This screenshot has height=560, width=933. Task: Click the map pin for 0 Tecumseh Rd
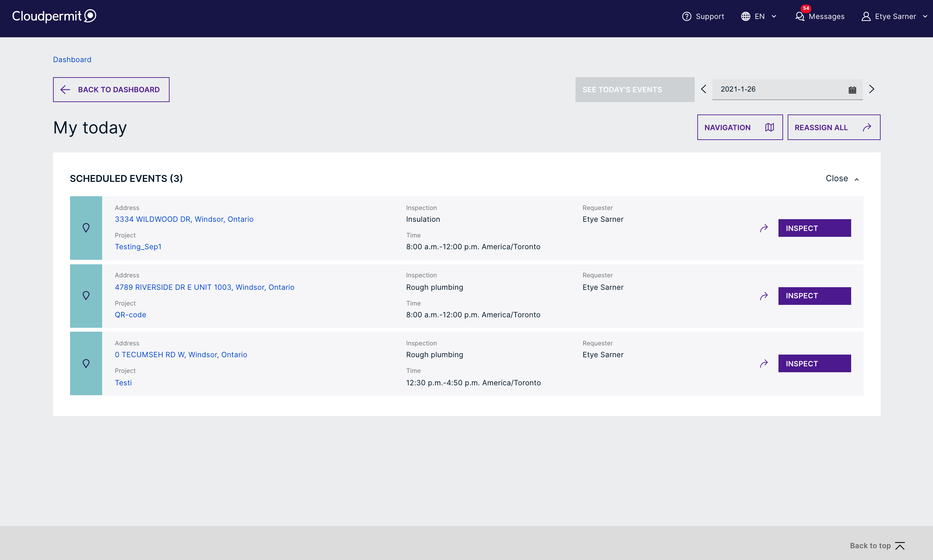coord(86,363)
